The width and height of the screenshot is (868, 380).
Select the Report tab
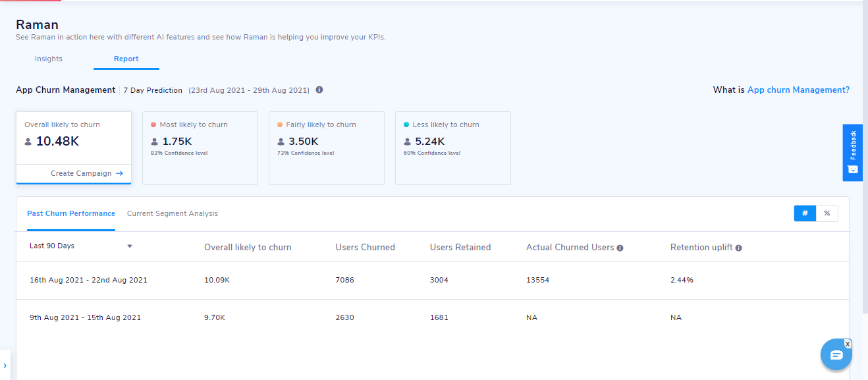pos(126,59)
